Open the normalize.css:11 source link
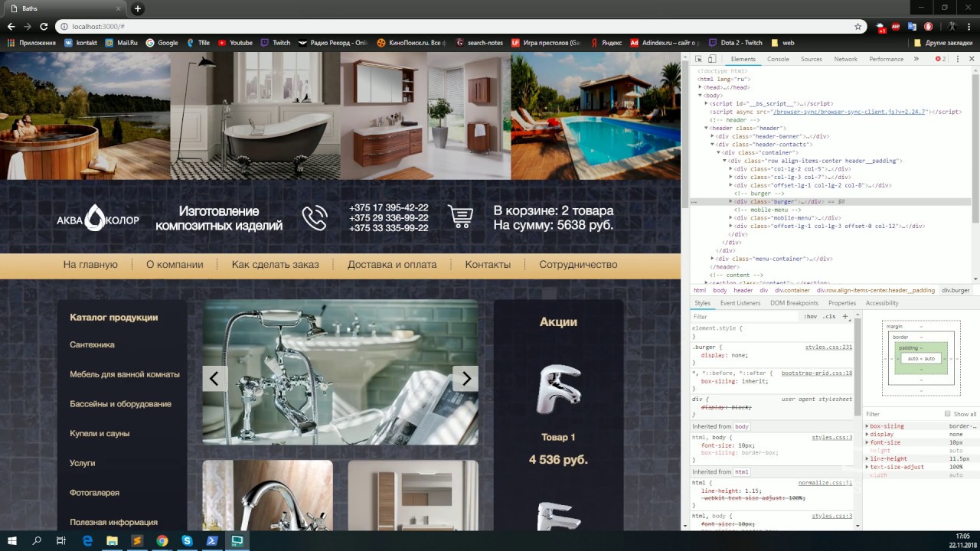This screenshot has height=551, width=980. point(825,483)
